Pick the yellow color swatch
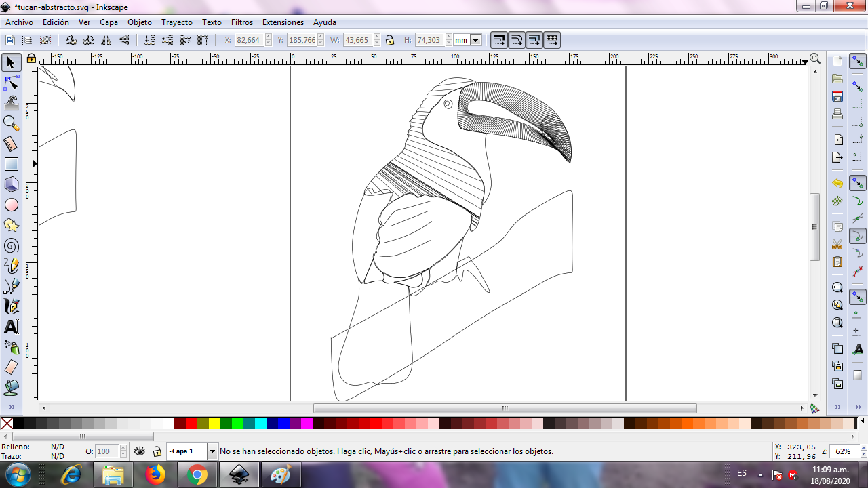Viewport: 868px width, 488px height. 214,424
